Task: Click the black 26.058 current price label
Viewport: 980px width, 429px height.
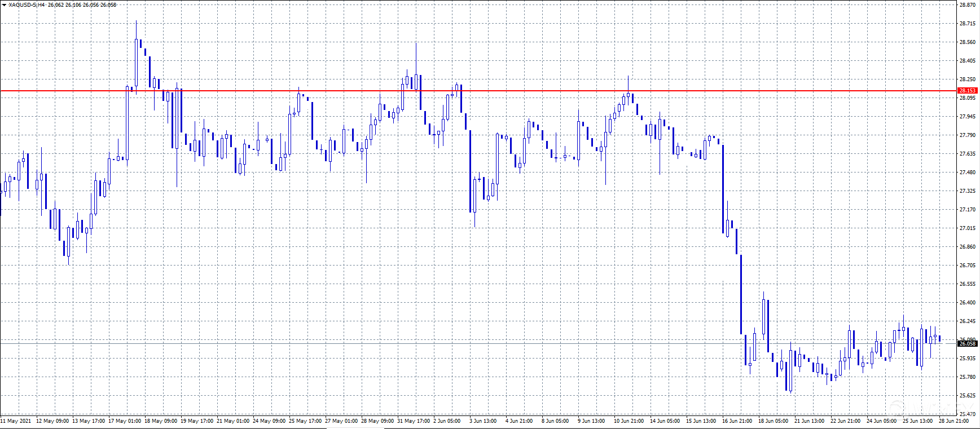Action: pos(967,343)
